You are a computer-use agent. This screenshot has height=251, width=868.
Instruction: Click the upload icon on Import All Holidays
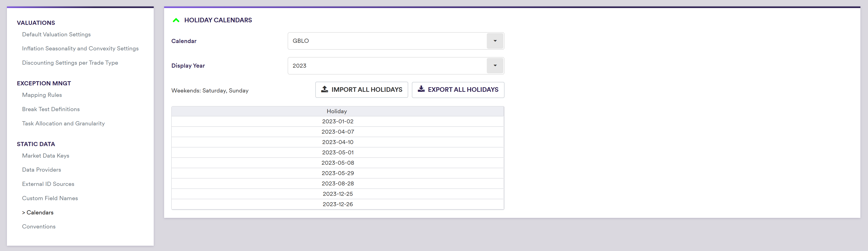click(x=325, y=89)
